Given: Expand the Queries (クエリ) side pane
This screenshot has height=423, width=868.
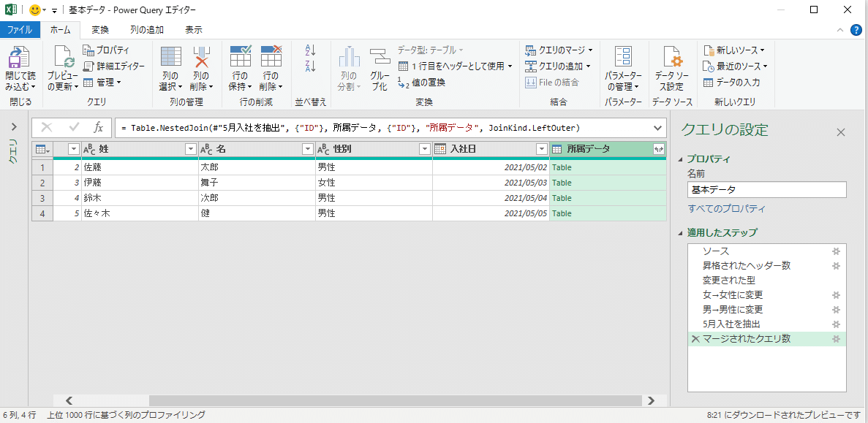Looking at the screenshot, I should click(x=14, y=127).
